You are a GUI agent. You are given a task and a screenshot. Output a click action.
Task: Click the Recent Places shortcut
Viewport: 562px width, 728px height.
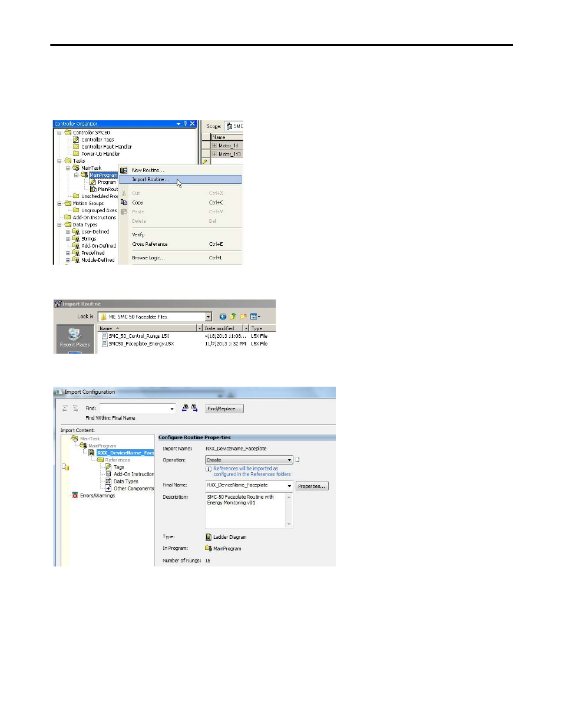click(74, 338)
